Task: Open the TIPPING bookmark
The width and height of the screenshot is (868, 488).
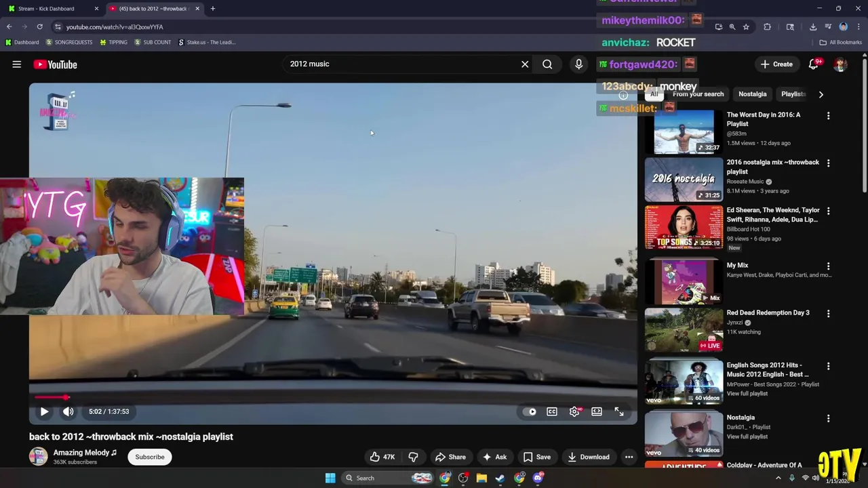Action: pos(113,42)
